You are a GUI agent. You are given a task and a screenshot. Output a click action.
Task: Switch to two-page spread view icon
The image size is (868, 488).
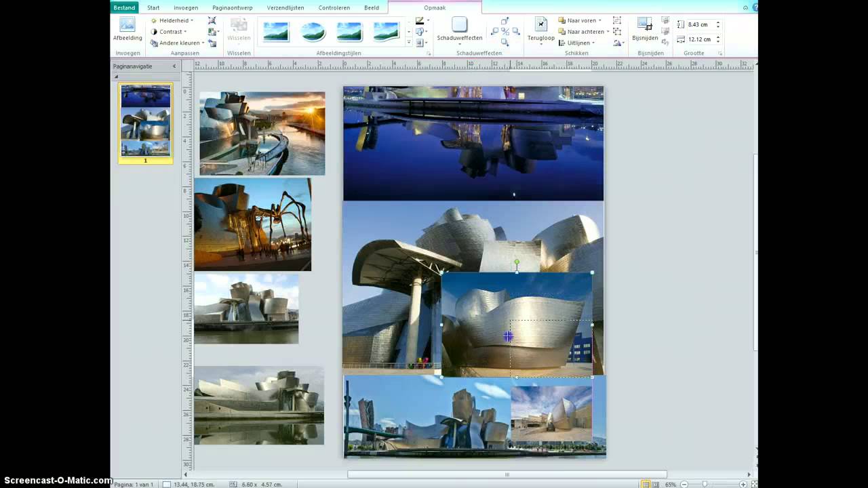[656, 485]
